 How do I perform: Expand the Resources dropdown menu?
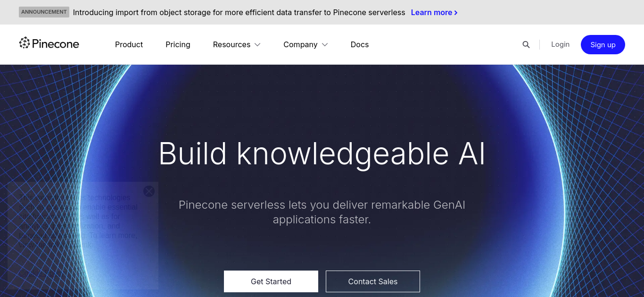237,44
